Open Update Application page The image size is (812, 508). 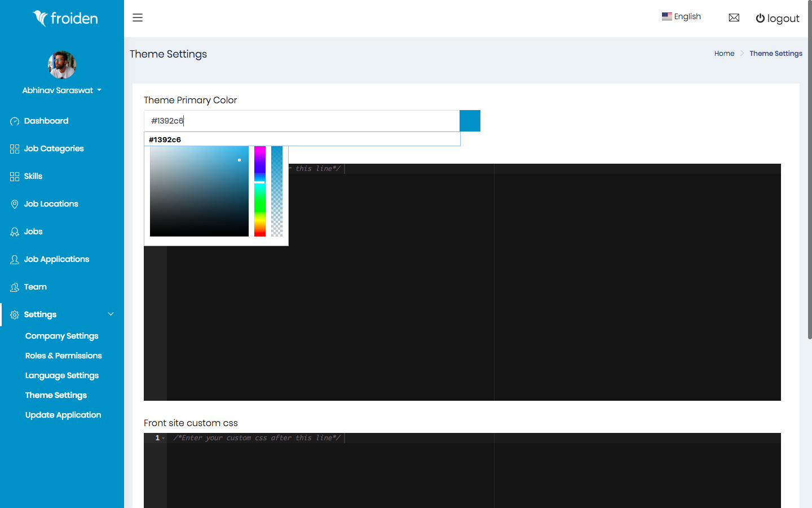pos(63,415)
